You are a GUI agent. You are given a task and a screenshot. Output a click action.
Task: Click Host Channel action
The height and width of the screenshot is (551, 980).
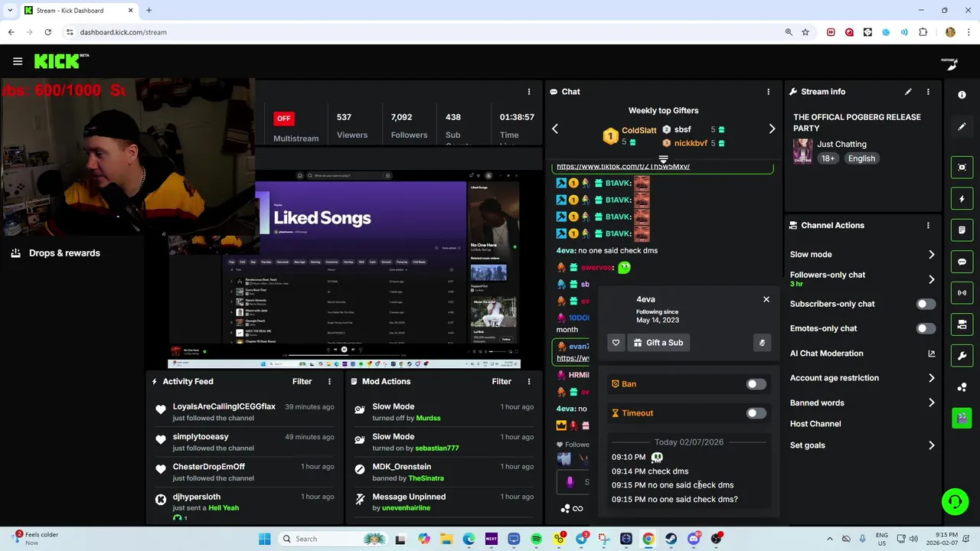pos(815,424)
